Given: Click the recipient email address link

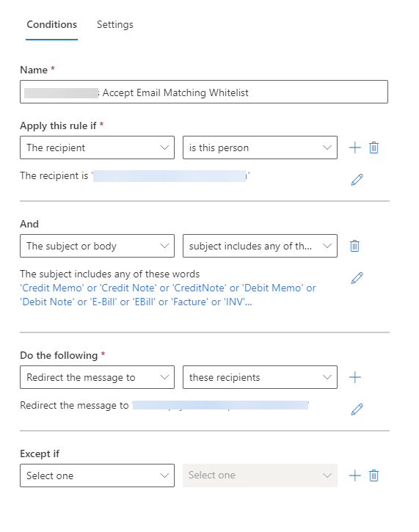Looking at the screenshot, I should pos(170,176).
